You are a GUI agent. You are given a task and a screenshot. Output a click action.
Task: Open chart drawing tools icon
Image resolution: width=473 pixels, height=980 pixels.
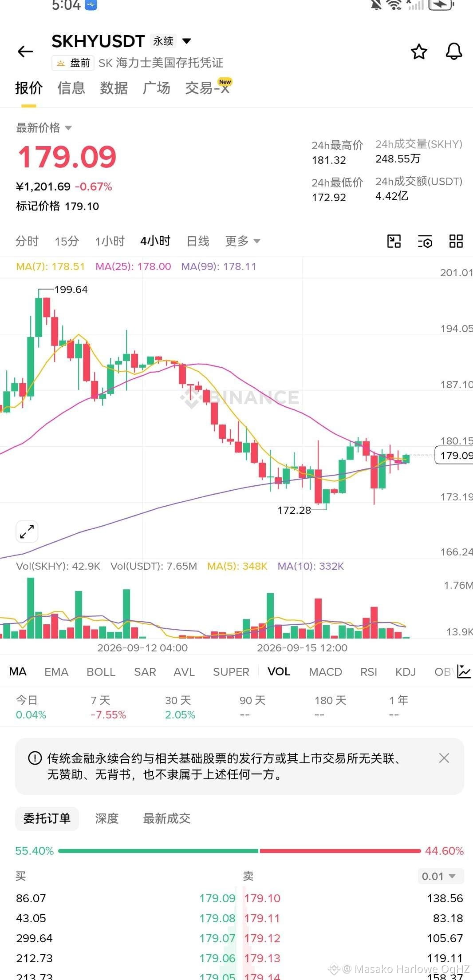click(x=394, y=241)
